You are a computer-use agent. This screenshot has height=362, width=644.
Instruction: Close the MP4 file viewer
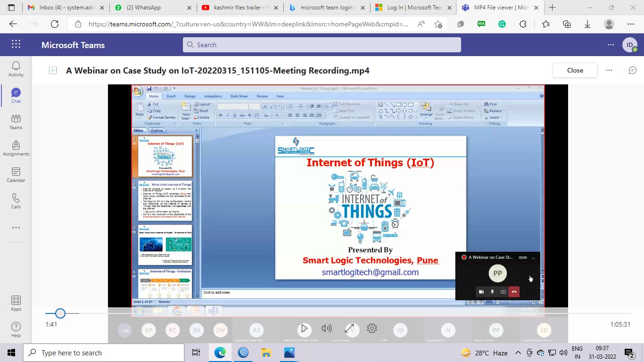[x=575, y=70]
